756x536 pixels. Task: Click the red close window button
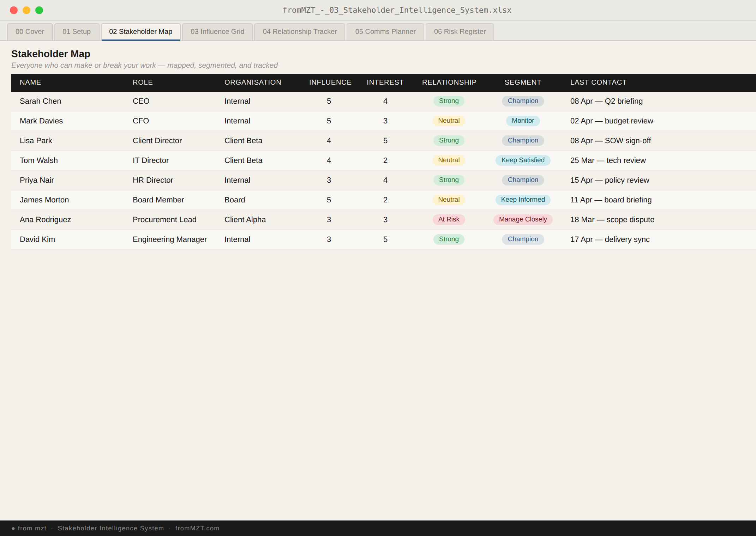pyautogui.click(x=14, y=10)
